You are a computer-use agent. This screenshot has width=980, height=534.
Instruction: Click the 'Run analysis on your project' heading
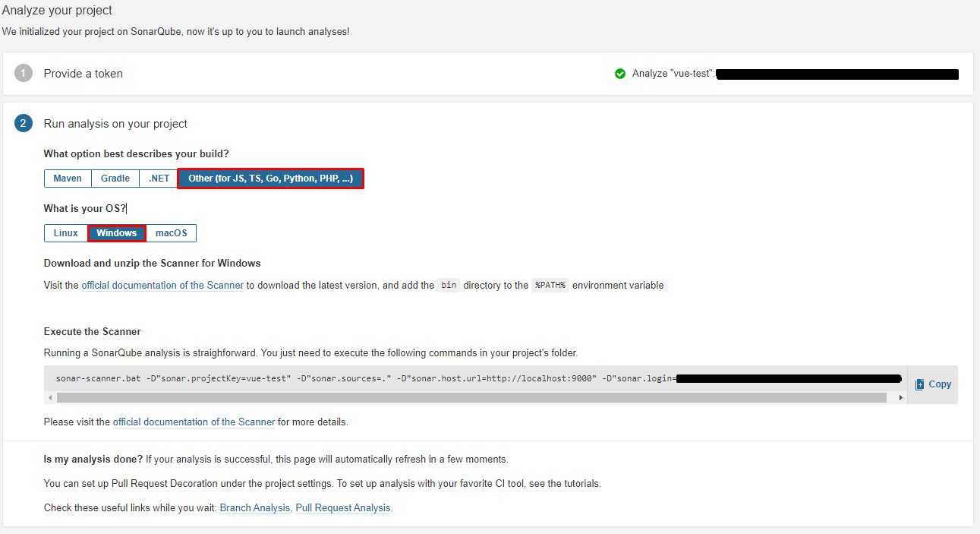point(115,123)
